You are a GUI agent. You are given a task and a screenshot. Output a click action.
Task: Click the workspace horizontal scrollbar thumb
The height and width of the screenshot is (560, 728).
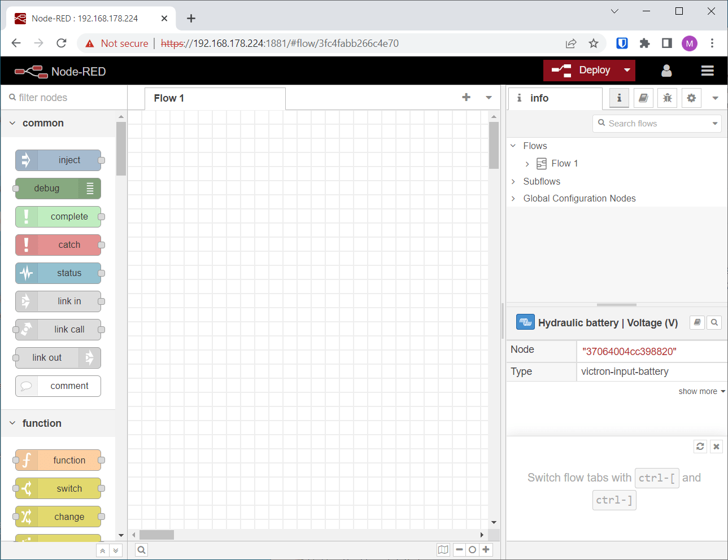coord(157,535)
